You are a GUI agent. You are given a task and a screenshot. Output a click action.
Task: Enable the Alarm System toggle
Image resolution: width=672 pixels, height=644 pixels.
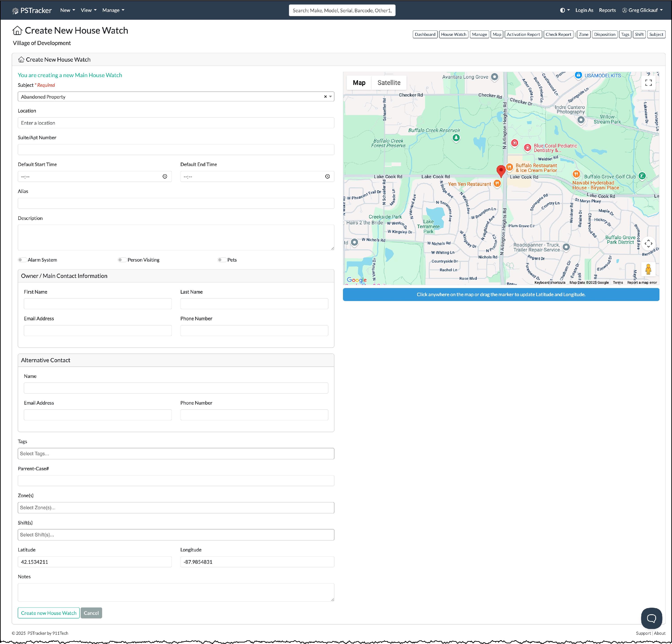coord(22,260)
